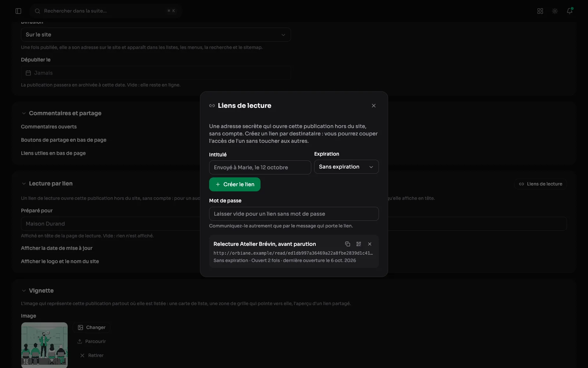Click Retirer to remove the vignette image
Image resolution: width=588 pixels, height=368 pixels.
click(92, 355)
